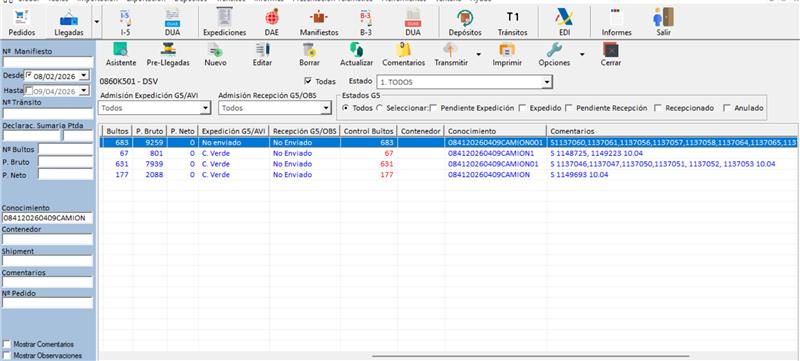Sort by Control Bultos column header

tap(368, 131)
